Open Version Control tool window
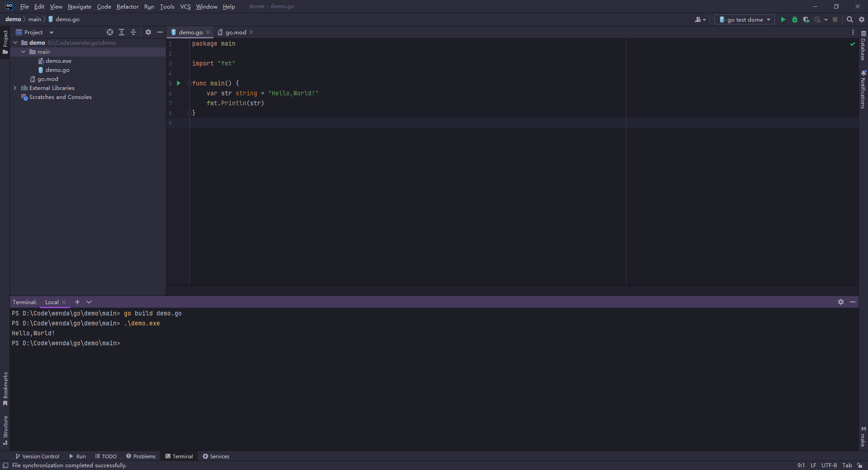 pos(37,456)
